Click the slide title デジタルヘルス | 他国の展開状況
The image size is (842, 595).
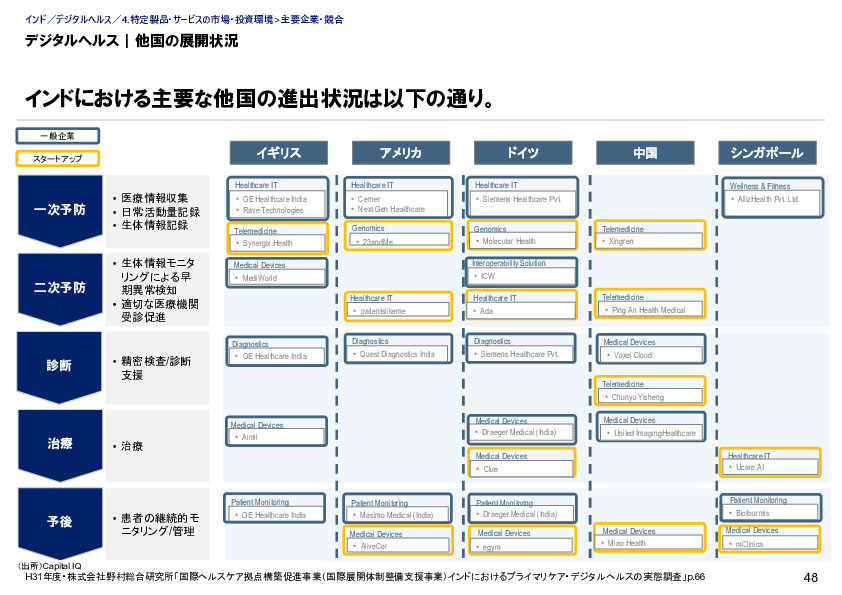coord(132,41)
